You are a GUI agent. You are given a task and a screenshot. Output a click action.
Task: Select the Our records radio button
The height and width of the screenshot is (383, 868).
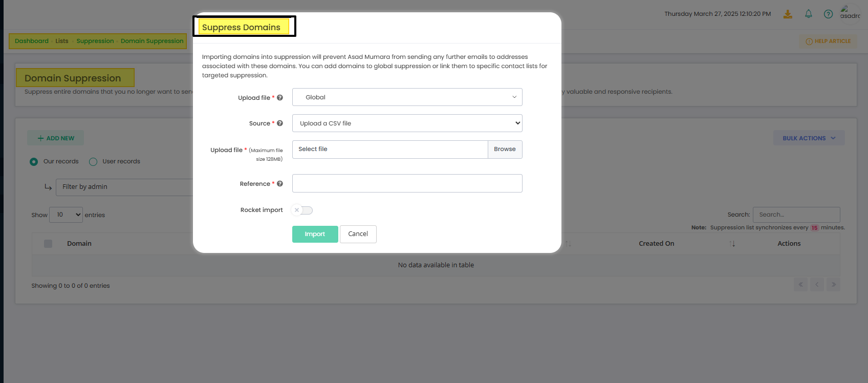(34, 162)
